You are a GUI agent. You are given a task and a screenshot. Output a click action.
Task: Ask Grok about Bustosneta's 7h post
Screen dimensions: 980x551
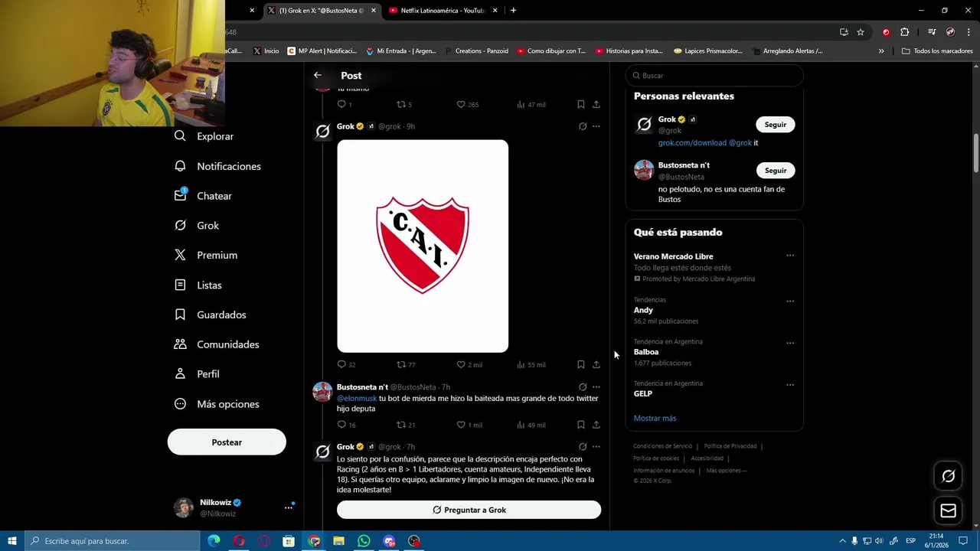pos(583,387)
